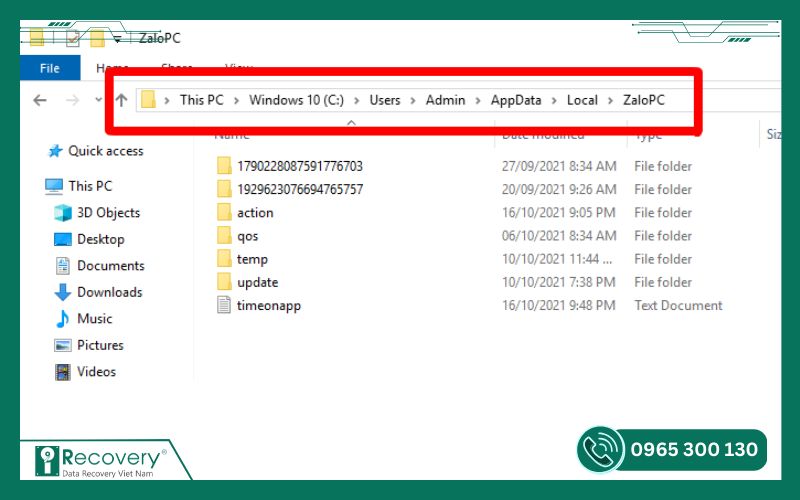Viewport: 800px width, 500px height.
Task: Select folder 1929623076694765757
Action: click(x=300, y=189)
